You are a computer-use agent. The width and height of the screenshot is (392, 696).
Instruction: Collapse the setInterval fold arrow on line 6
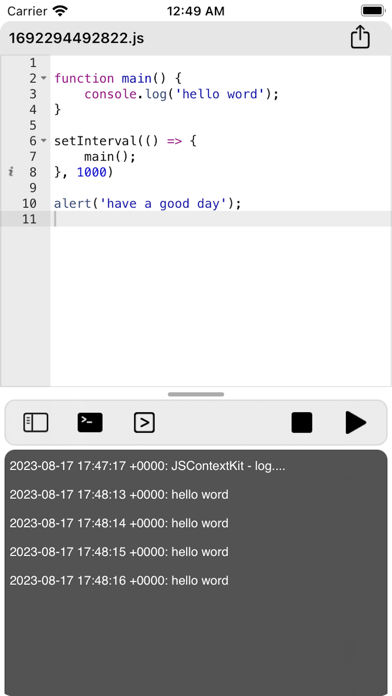[44, 141]
